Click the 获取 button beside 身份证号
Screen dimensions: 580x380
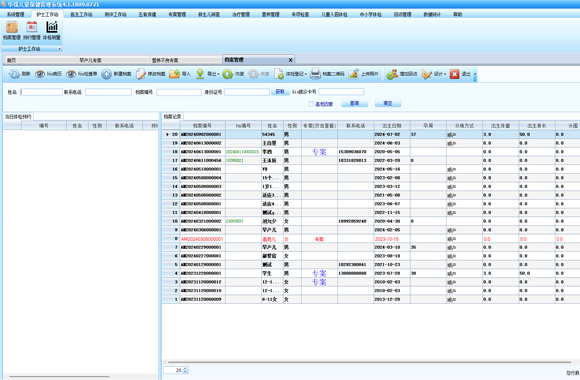(280, 92)
